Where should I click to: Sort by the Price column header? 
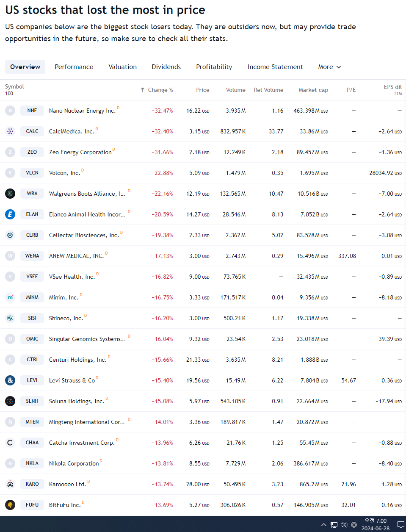click(x=203, y=90)
